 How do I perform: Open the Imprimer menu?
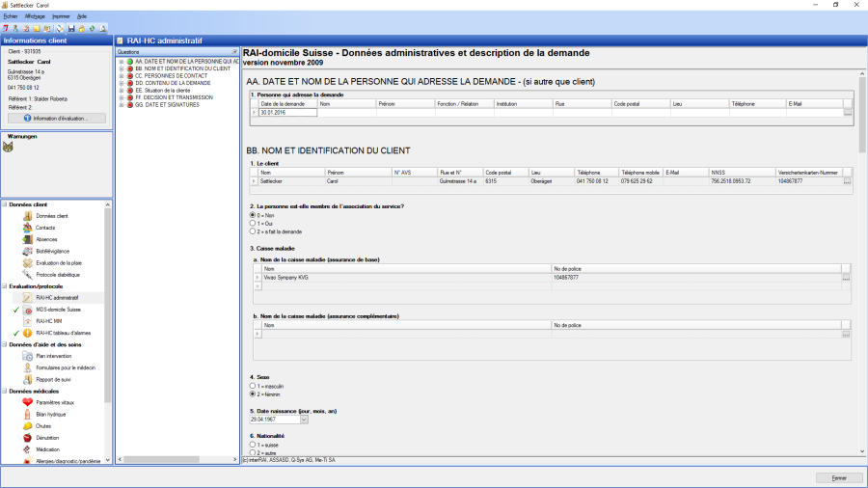click(x=60, y=16)
